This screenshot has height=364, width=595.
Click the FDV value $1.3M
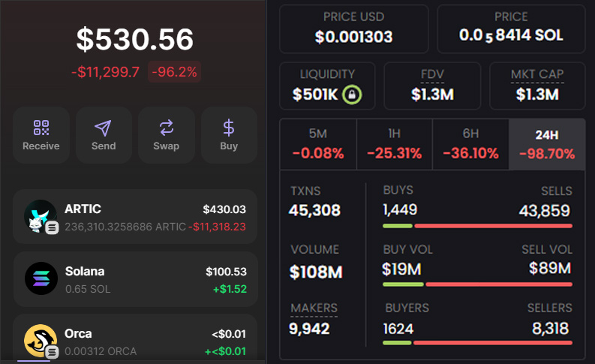pos(432,94)
